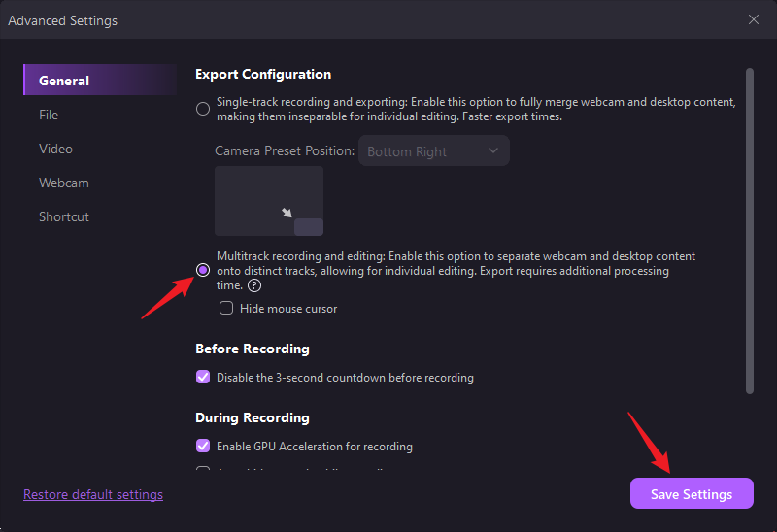
Task: Select Single-track recording and exporting option
Action: (203, 109)
